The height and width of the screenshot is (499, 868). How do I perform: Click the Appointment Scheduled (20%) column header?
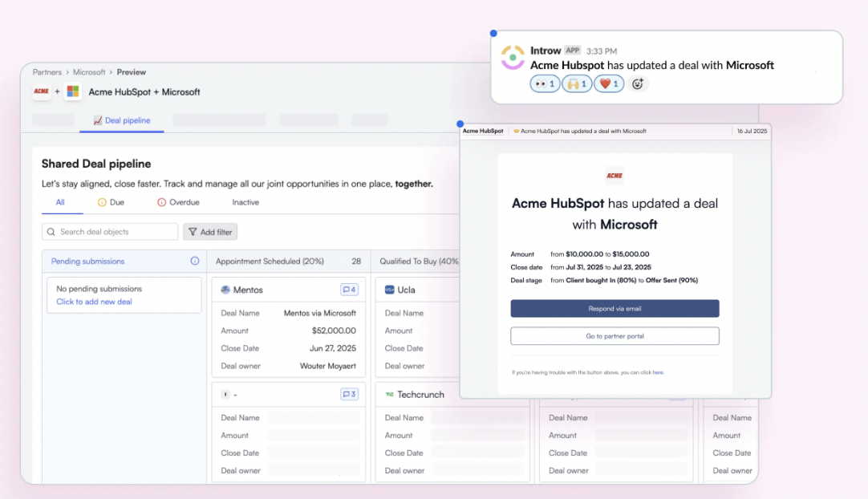[289, 262]
